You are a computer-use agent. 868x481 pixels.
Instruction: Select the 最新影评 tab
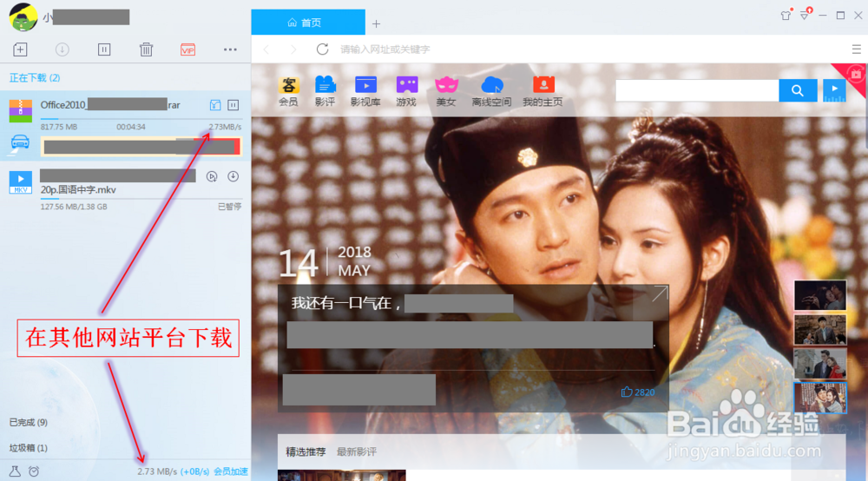(x=357, y=451)
